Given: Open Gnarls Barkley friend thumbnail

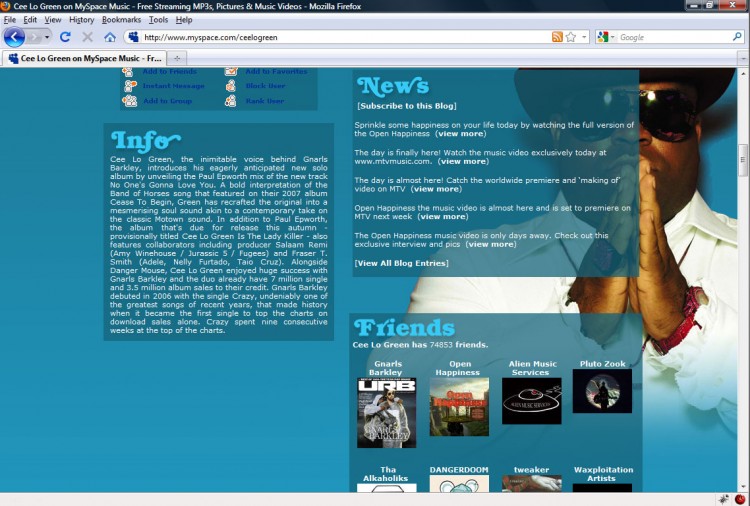Looking at the screenshot, I should [x=386, y=413].
